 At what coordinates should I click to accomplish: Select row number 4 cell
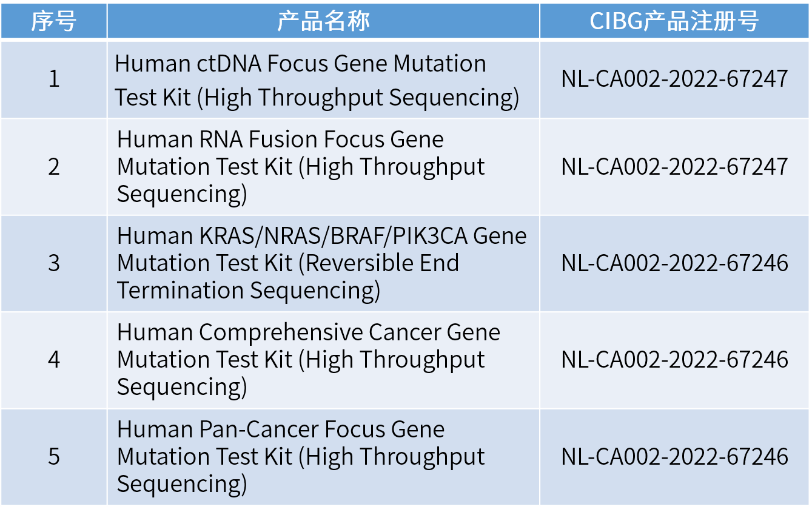point(54,360)
